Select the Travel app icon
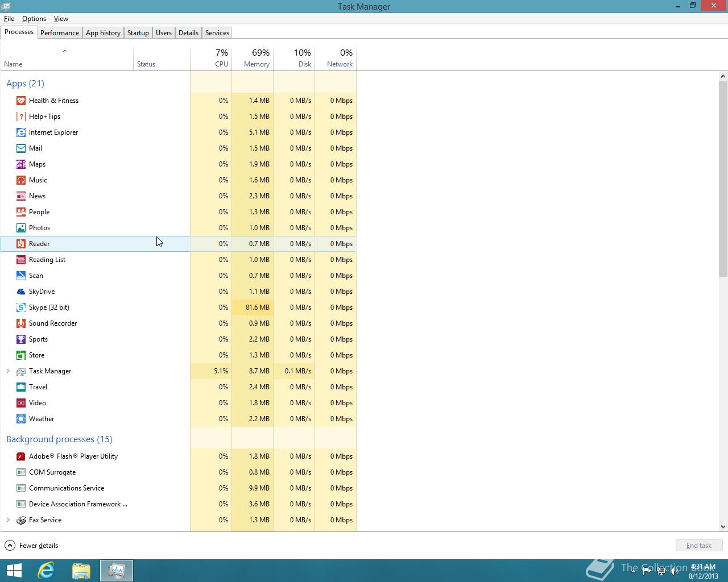Image resolution: width=728 pixels, height=582 pixels. (x=21, y=387)
